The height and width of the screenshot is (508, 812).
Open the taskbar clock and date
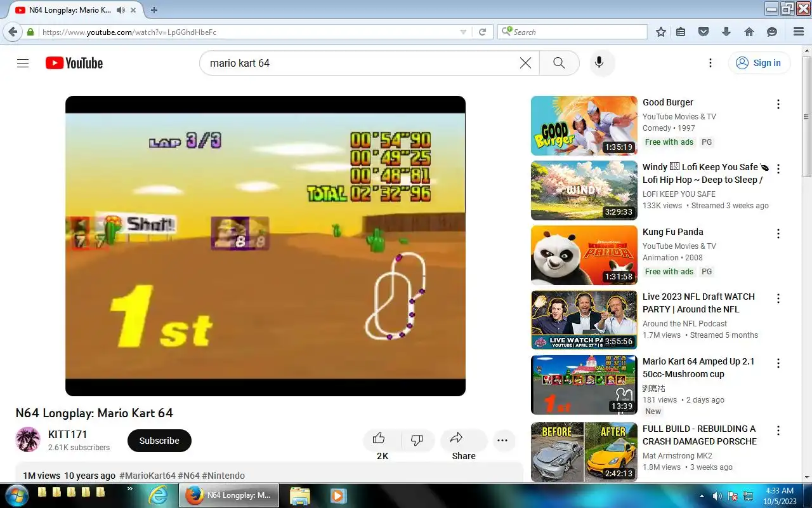pyautogui.click(x=779, y=496)
